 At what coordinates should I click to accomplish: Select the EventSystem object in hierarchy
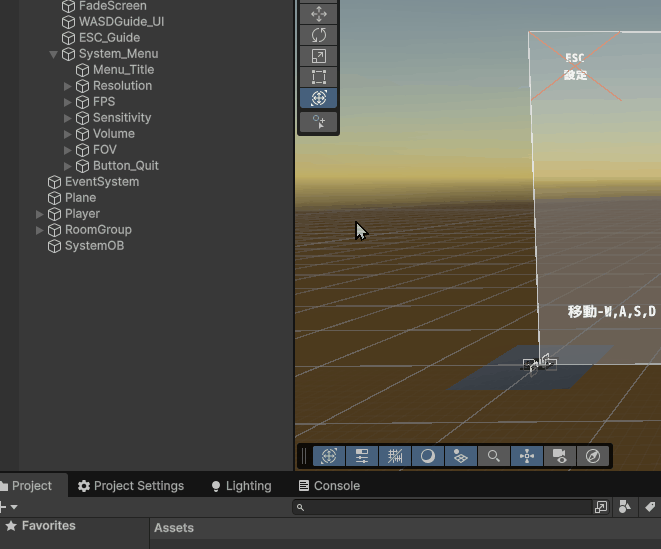click(x=101, y=182)
